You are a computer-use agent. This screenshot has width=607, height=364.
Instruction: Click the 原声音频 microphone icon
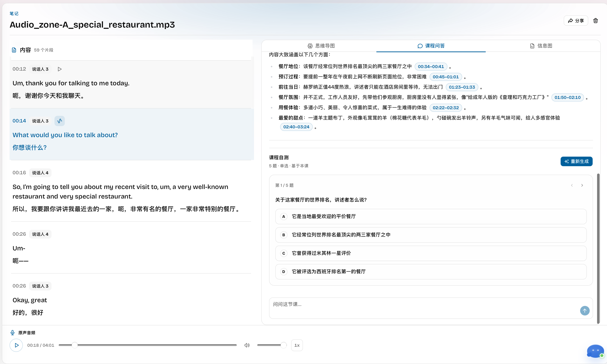(x=13, y=333)
